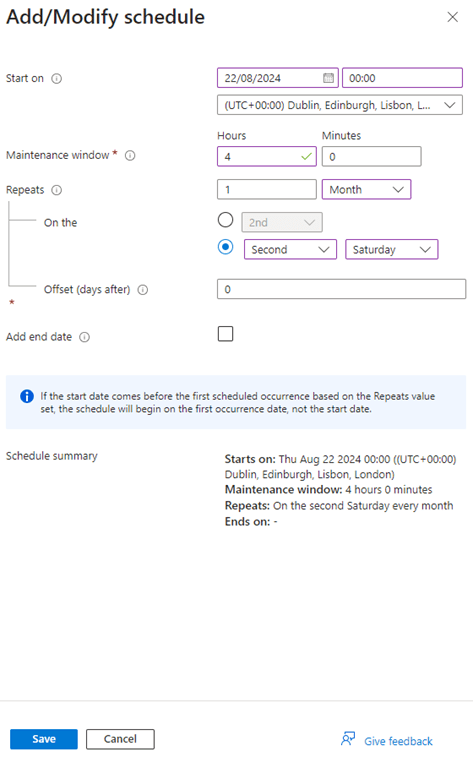Close the Add/Modify schedule panel
This screenshot has height=768, width=473.
point(452,17)
